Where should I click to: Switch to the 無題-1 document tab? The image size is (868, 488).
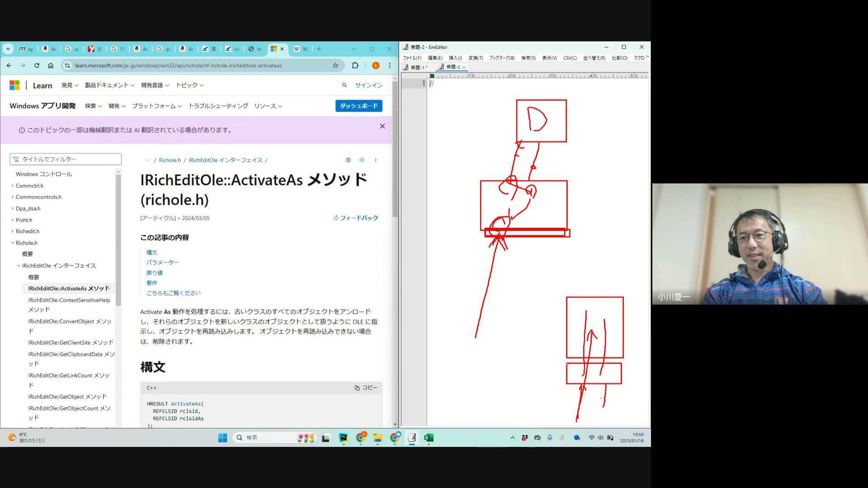(x=416, y=67)
